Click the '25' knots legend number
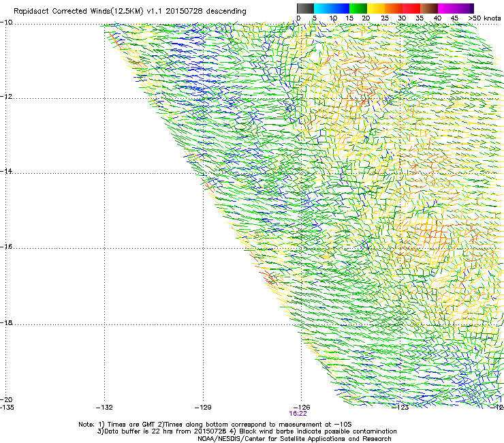The width and height of the screenshot is (504, 443). click(x=385, y=18)
